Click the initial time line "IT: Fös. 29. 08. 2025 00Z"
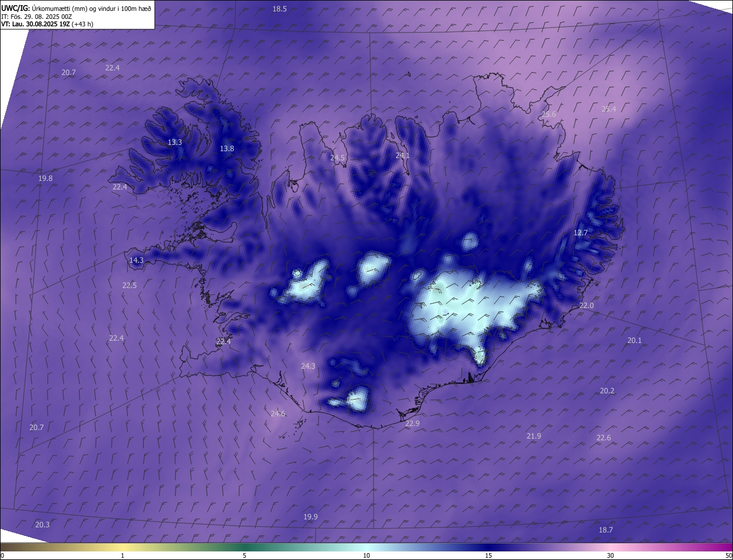Viewport: 733px width, 560px height. 37,17
